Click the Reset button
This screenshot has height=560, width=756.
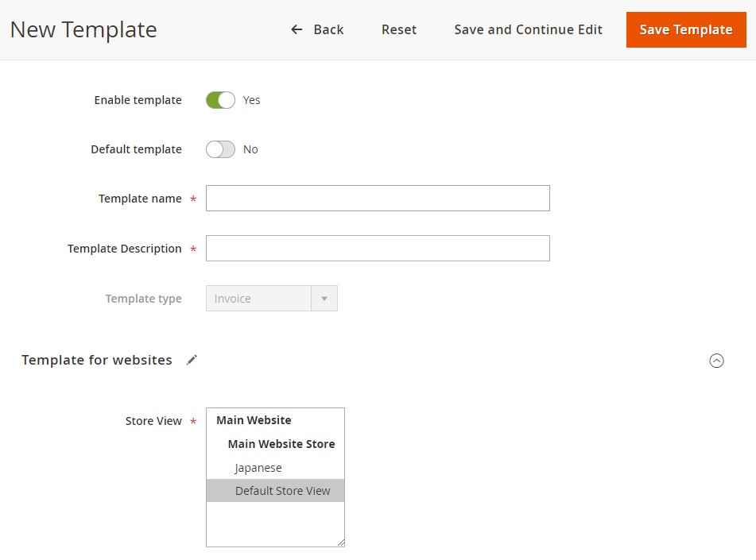(399, 30)
